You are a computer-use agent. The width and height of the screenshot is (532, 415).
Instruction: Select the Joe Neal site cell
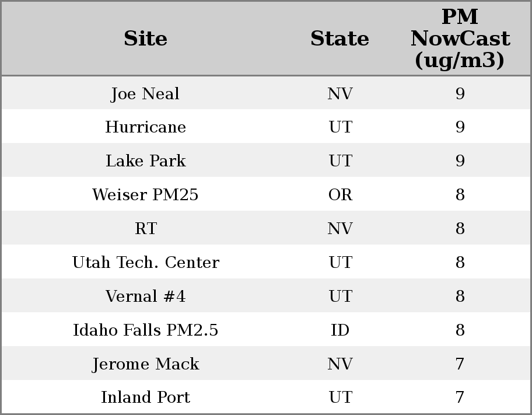coord(145,93)
